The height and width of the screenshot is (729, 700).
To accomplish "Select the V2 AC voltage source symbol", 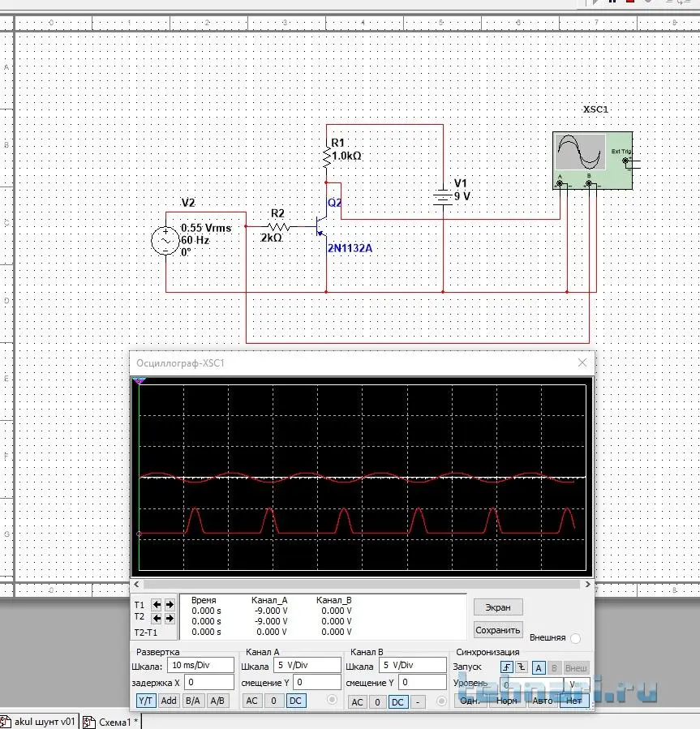I will pyautogui.click(x=165, y=241).
